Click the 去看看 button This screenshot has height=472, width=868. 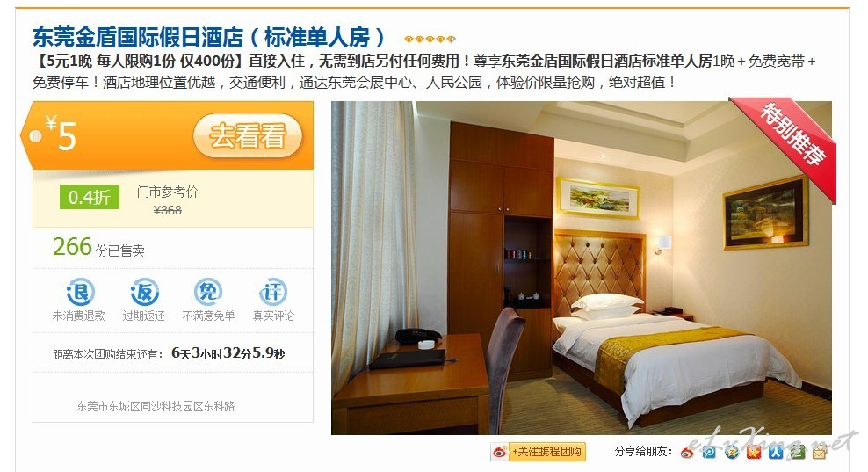[x=248, y=135]
